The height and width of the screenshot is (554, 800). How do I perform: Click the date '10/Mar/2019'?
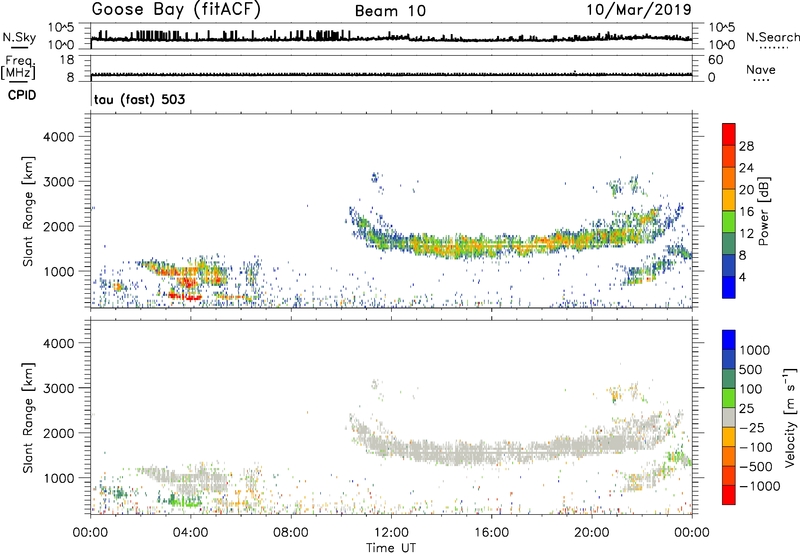click(x=639, y=9)
